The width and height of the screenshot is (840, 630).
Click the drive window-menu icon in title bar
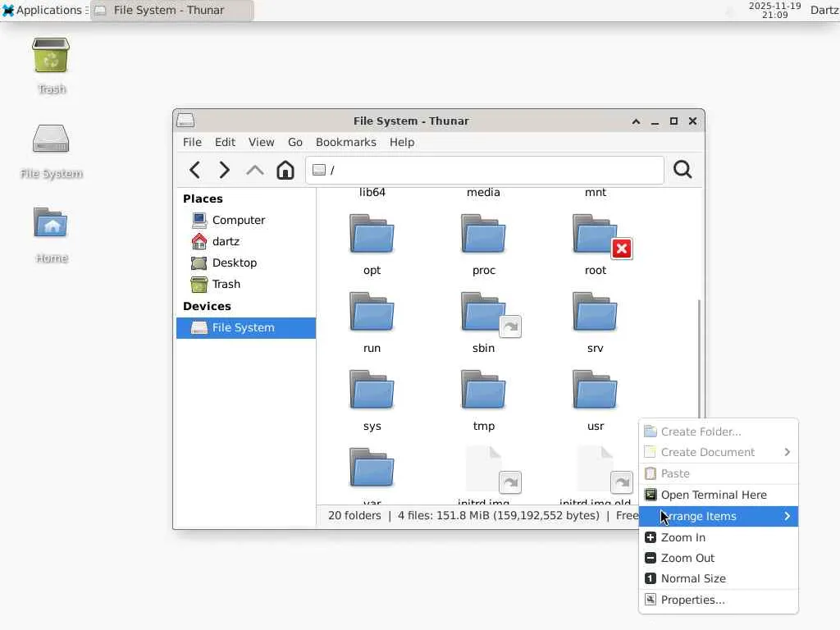pyautogui.click(x=185, y=121)
